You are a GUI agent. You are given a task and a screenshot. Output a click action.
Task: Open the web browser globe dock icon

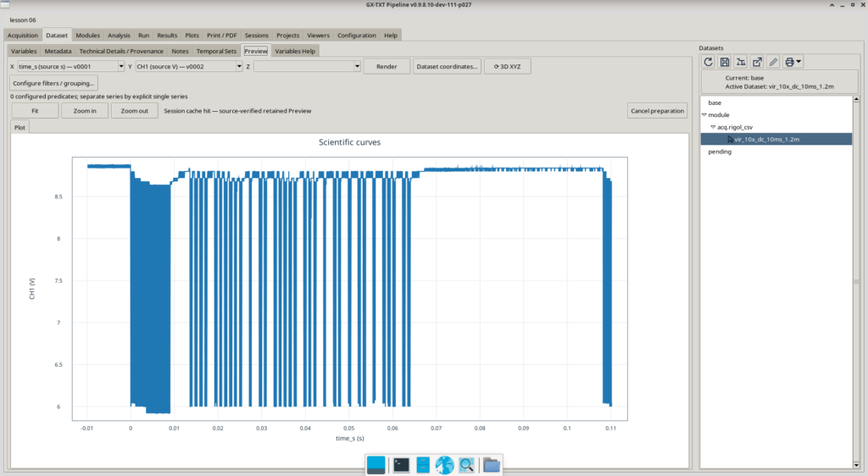pyautogui.click(x=444, y=465)
